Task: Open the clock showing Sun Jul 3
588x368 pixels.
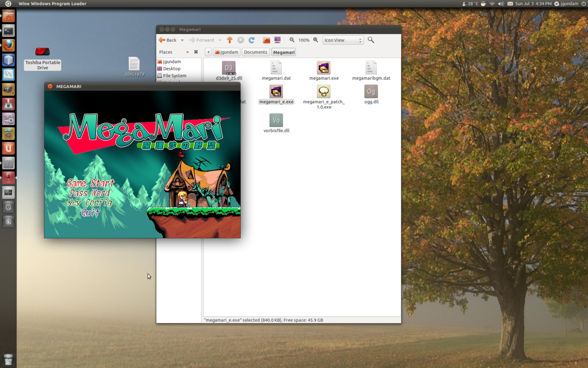Action: point(533,4)
